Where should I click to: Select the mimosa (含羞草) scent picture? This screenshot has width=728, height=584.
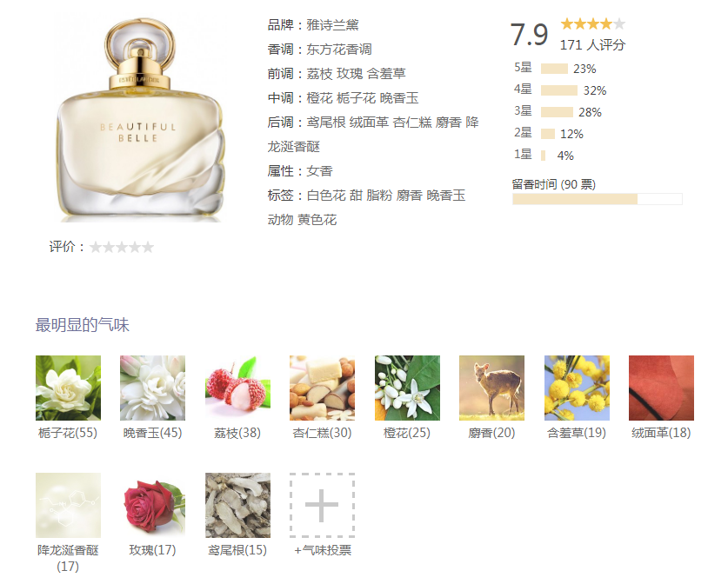pos(577,388)
